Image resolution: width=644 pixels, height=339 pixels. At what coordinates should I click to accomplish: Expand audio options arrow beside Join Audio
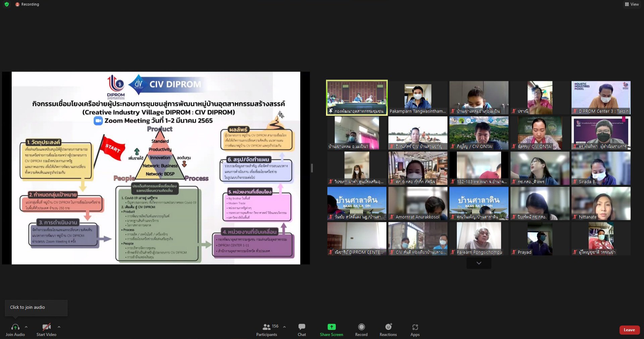(26, 327)
